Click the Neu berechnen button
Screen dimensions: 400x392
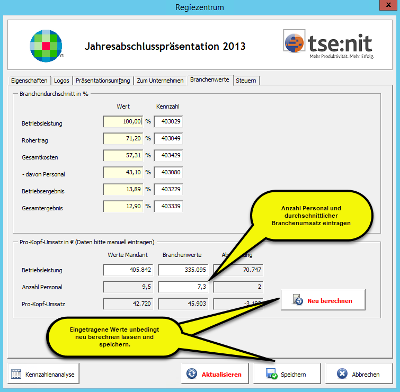323,300
